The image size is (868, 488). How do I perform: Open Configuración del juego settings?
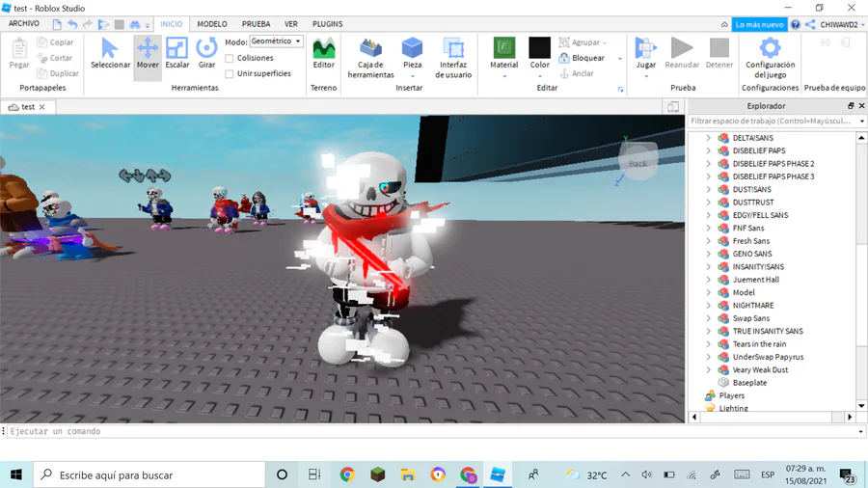point(770,58)
